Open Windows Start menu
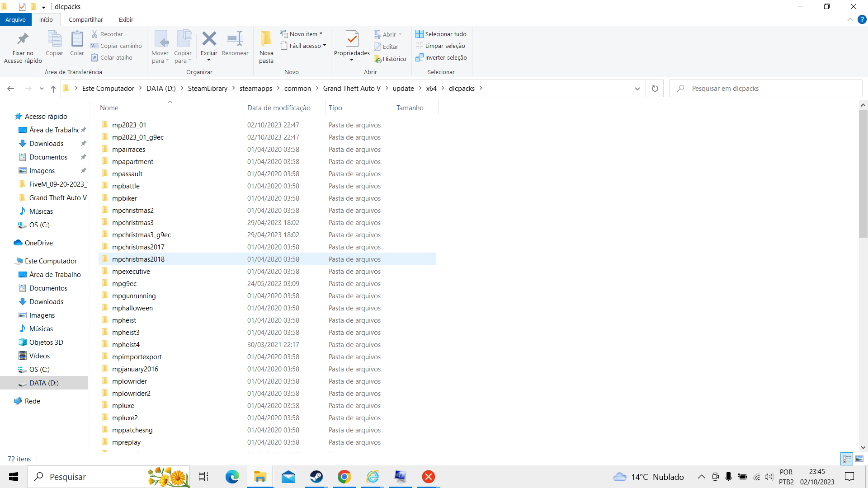The height and width of the screenshot is (488, 868). click(x=14, y=477)
